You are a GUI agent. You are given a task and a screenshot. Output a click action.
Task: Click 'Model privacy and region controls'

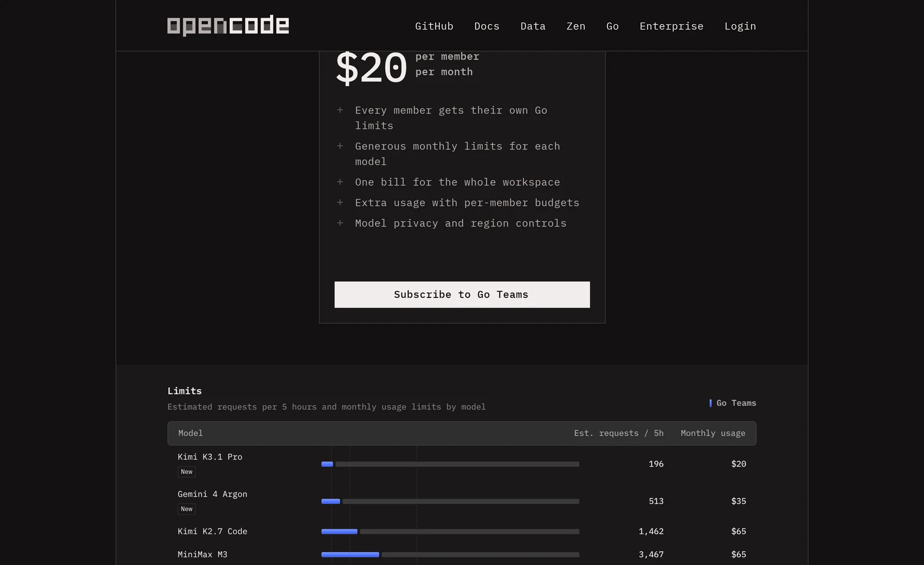[461, 223]
